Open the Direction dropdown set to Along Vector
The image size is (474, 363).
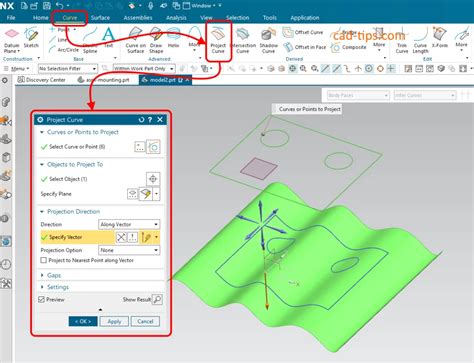tap(129, 224)
